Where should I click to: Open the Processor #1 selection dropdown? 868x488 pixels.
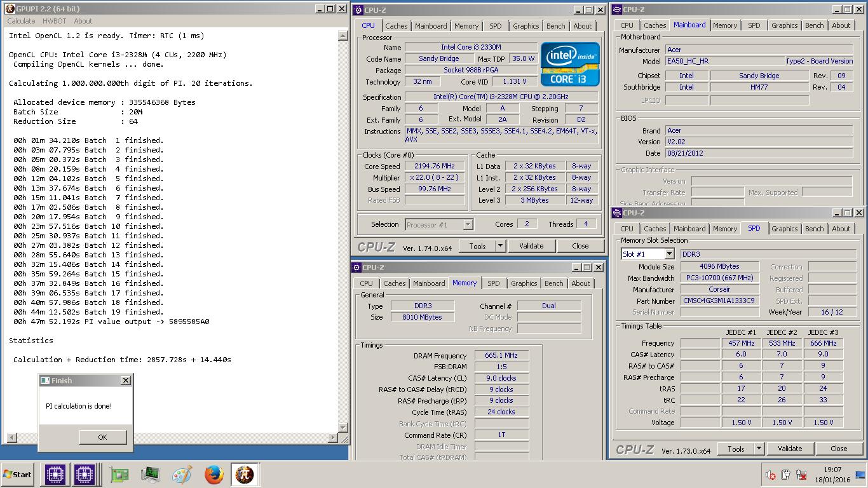point(439,224)
